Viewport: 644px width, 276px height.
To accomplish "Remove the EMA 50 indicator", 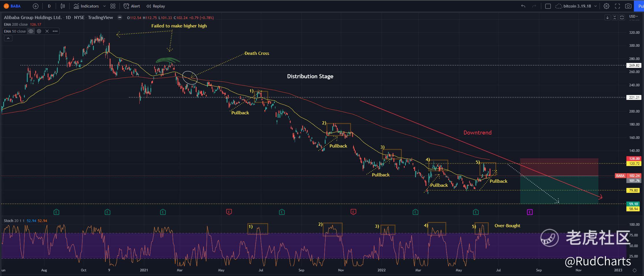I will point(47,31).
